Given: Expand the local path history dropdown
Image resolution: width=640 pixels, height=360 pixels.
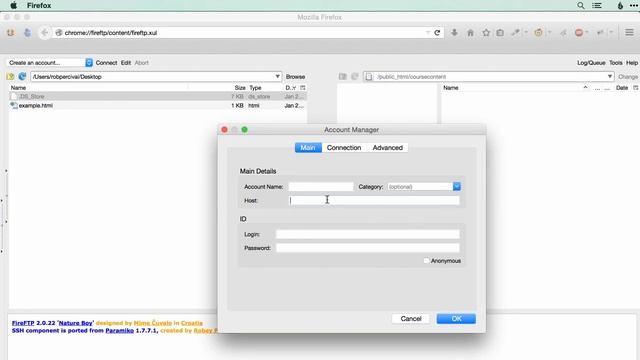Looking at the screenshot, I should coord(278,76).
